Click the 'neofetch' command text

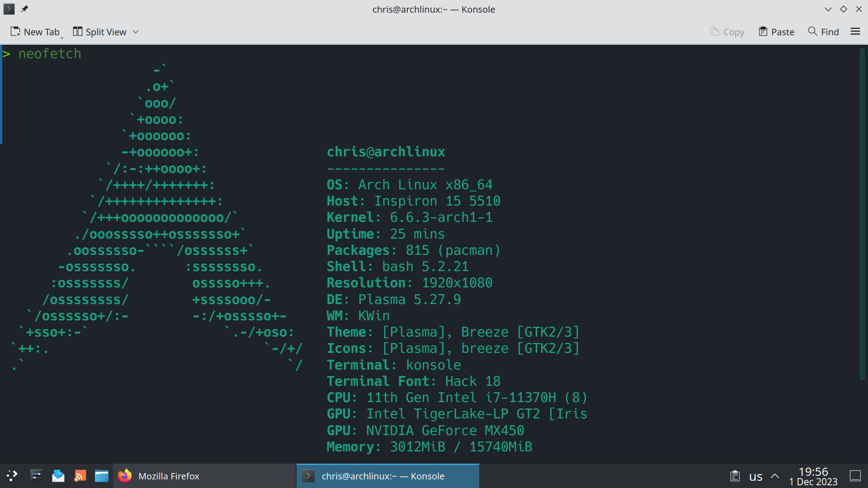tap(50, 54)
